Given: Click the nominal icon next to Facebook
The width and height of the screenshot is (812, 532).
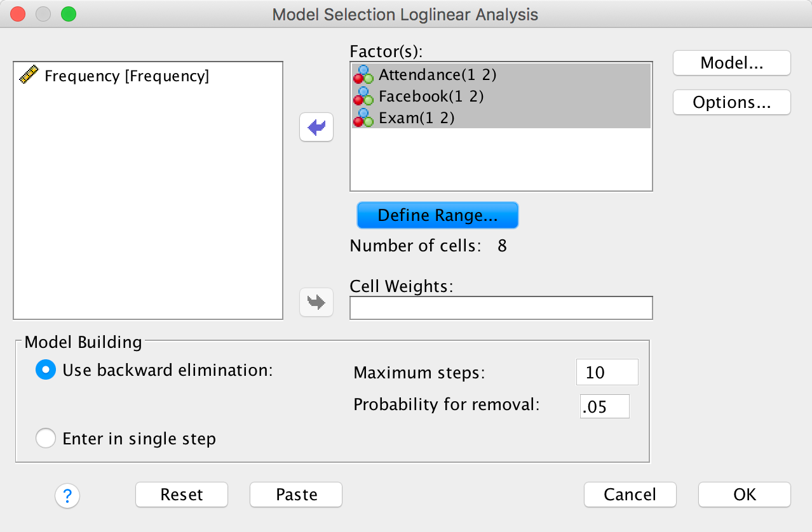Looking at the screenshot, I should (x=363, y=96).
